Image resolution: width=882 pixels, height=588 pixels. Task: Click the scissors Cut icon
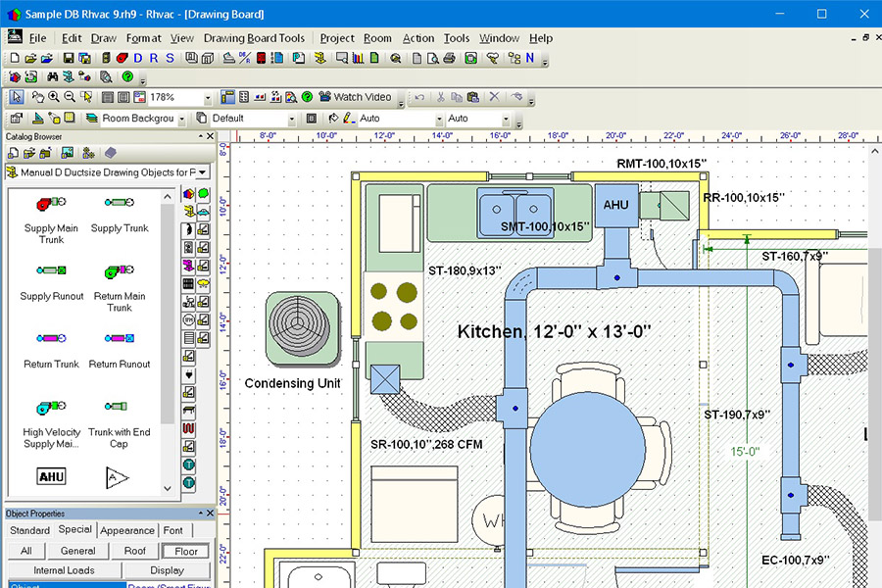[x=441, y=97]
